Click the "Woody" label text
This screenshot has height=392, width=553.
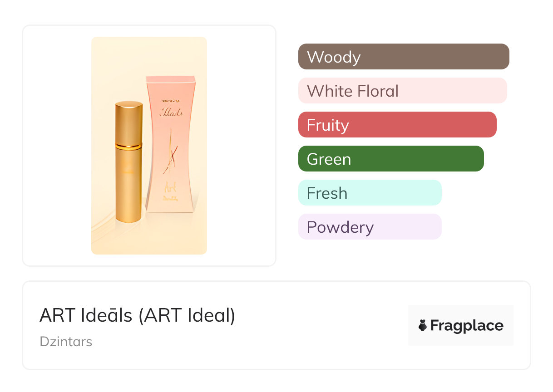(334, 57)
